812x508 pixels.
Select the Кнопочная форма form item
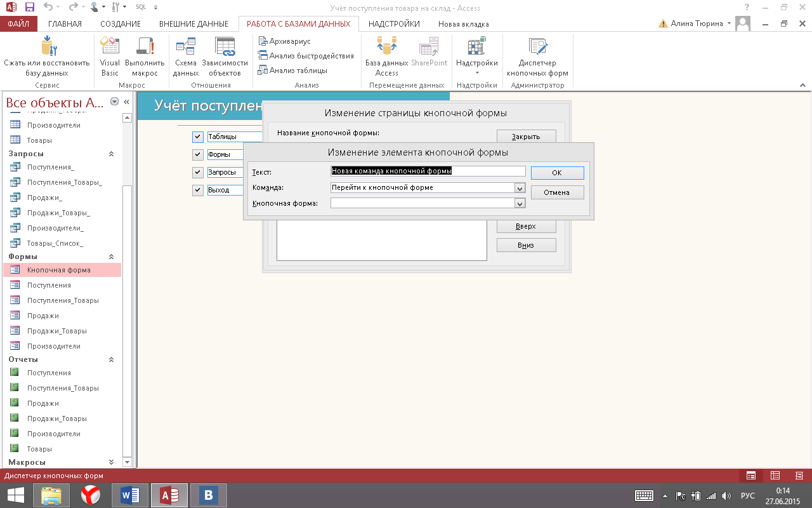click(x=62, y=270)
